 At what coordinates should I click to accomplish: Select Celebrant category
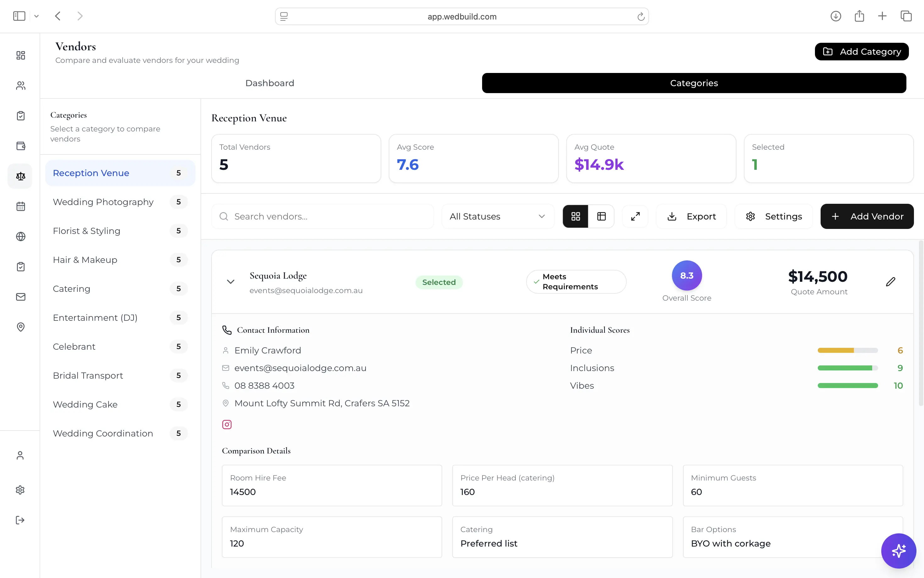click(x=120, y=346)
